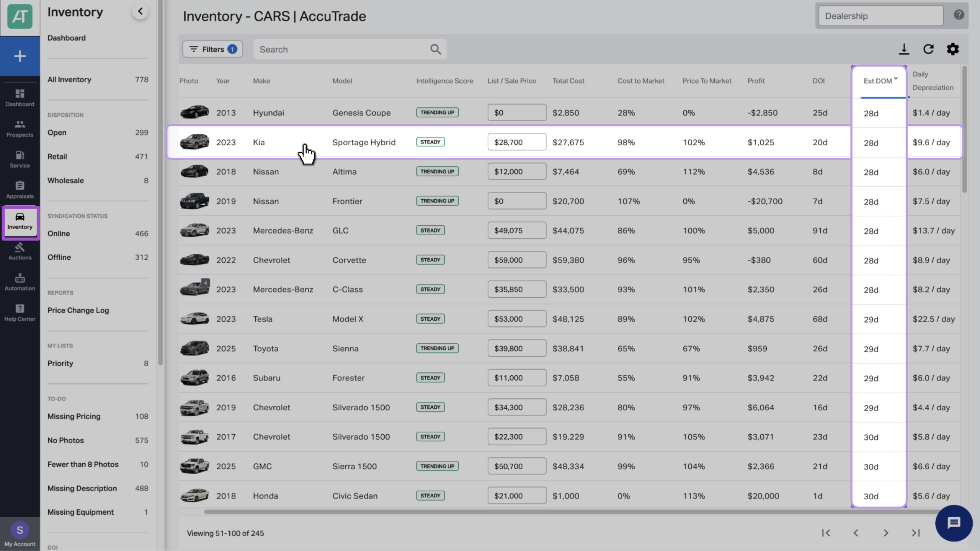Image resolution: width=980 pixels, height=551 pixels.
Task: Open the Price Change Log report
Action: point(78,310)
